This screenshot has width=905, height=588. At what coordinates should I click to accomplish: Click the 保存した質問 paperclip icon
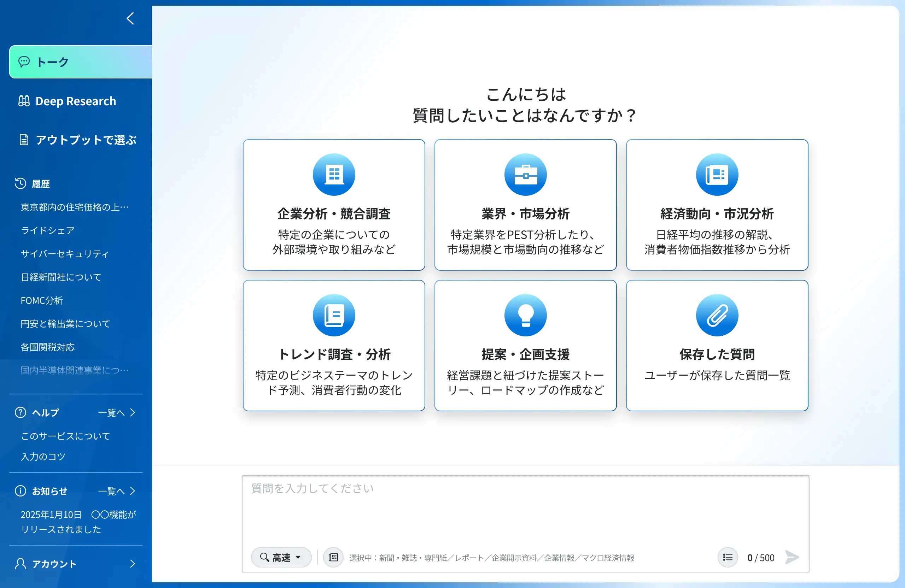click(717, 315)
